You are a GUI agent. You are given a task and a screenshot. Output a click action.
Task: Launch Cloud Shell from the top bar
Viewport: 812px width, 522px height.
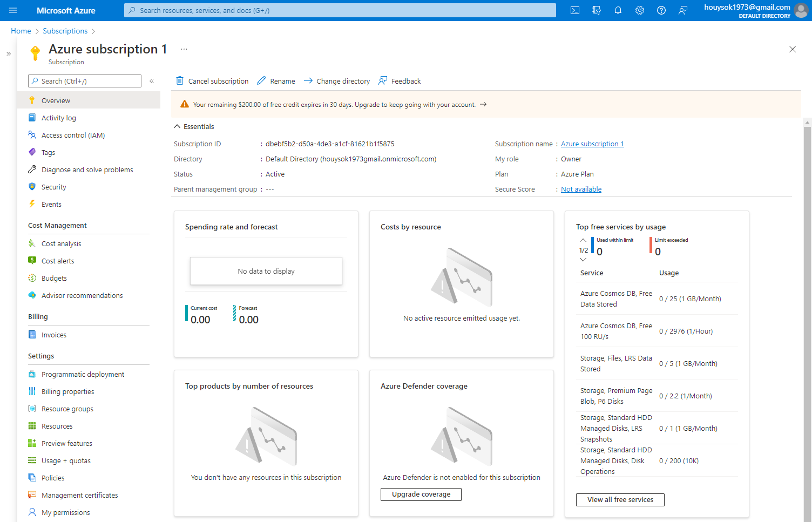pos(574,10)
